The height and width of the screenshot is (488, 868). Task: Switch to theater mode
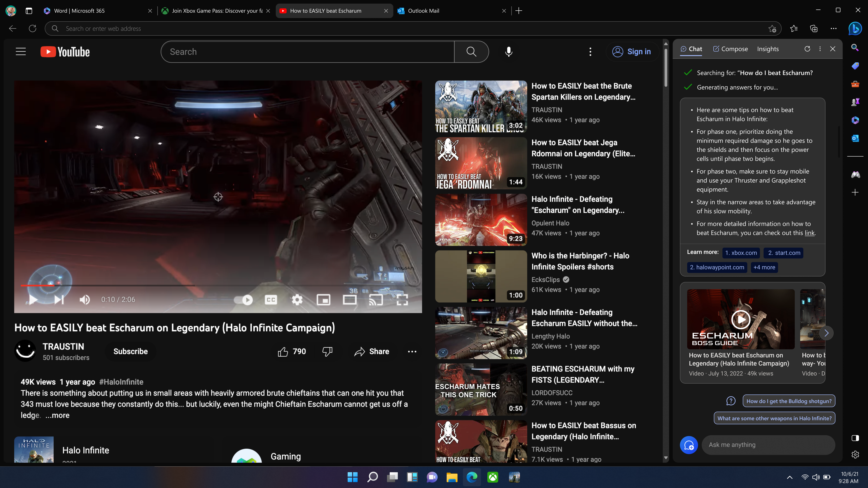[350, 299]
